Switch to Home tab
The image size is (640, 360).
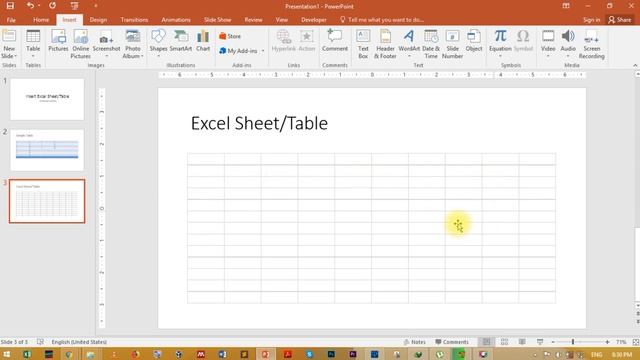coord(41,20)
